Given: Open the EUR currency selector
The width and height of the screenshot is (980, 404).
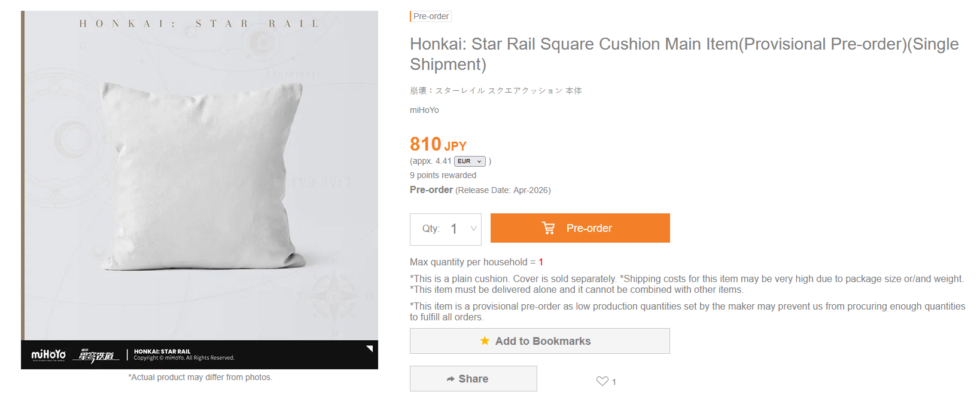Looking at the screenshot, I should [x=470, y=161].
